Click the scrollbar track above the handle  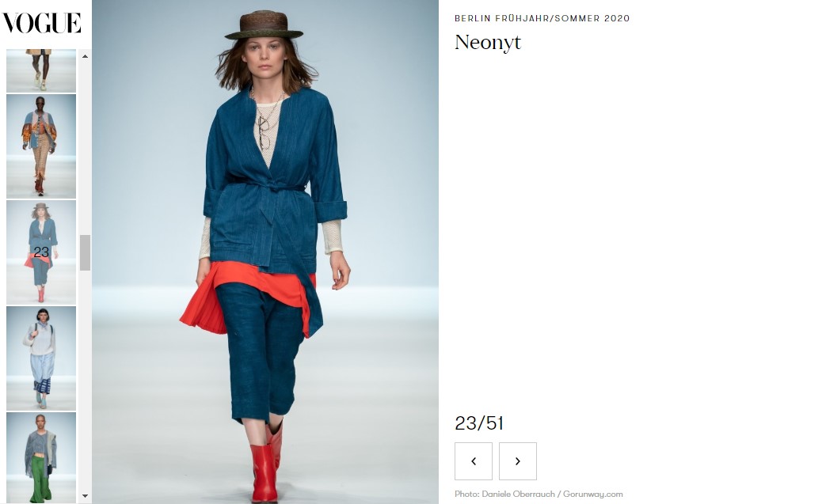(x=85, y=147)
